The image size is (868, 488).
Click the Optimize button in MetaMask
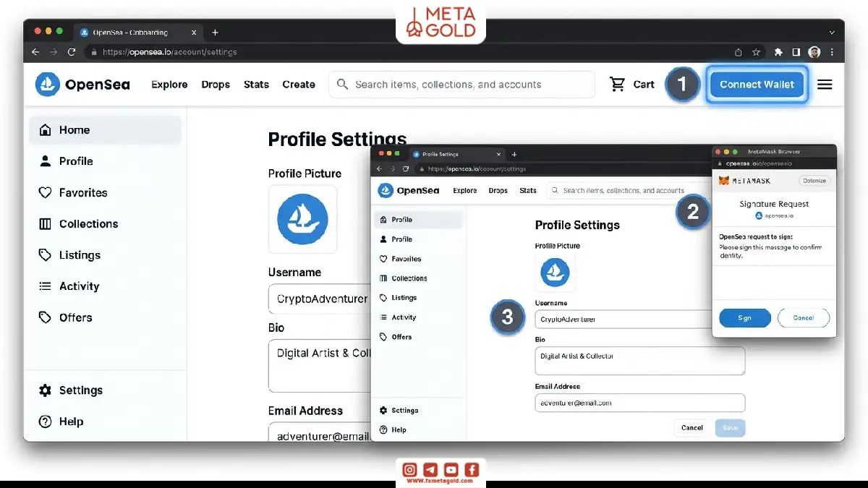click(x=814, y=181)
